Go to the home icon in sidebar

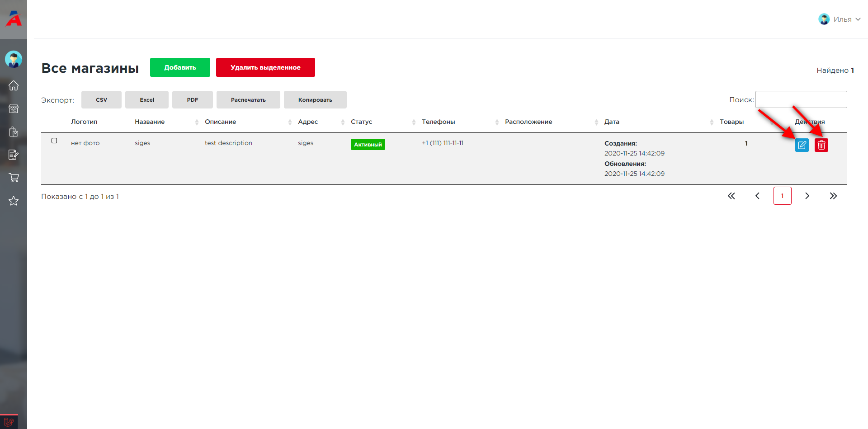pyautogui.click(x=14, y=85)
